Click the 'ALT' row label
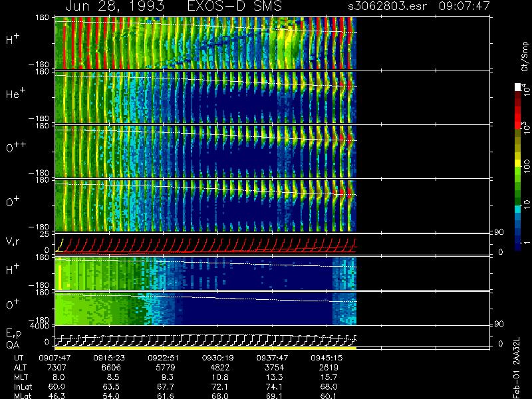 click(x=20, y=368)
